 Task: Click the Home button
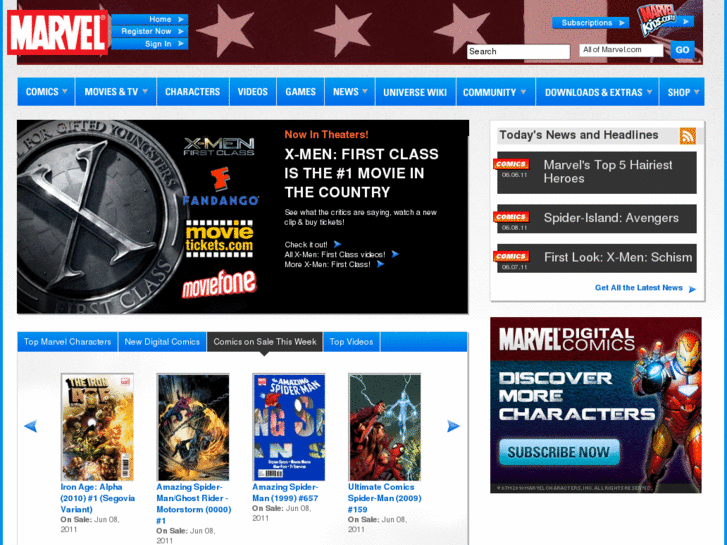(150, 19)
